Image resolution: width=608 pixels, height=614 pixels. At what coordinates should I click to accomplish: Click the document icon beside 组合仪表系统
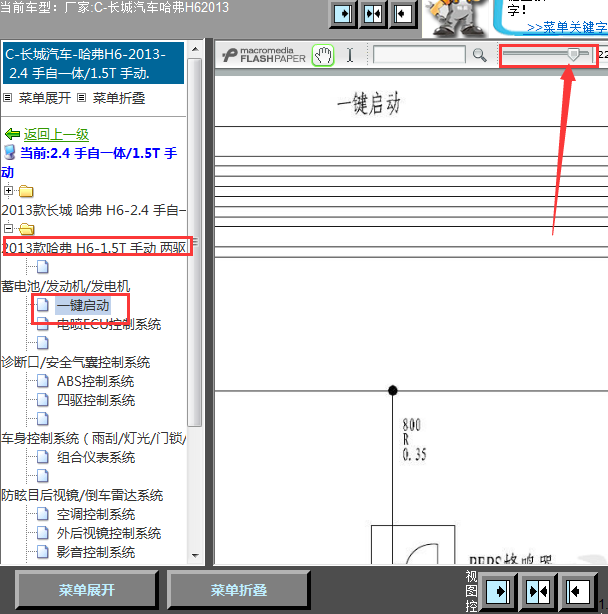pos(42,457)
